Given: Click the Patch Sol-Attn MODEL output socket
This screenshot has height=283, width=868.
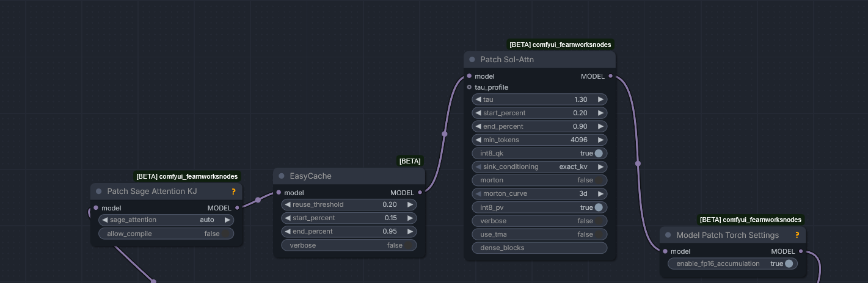Looking at the screenshot, I should click(x=610, y=76).
